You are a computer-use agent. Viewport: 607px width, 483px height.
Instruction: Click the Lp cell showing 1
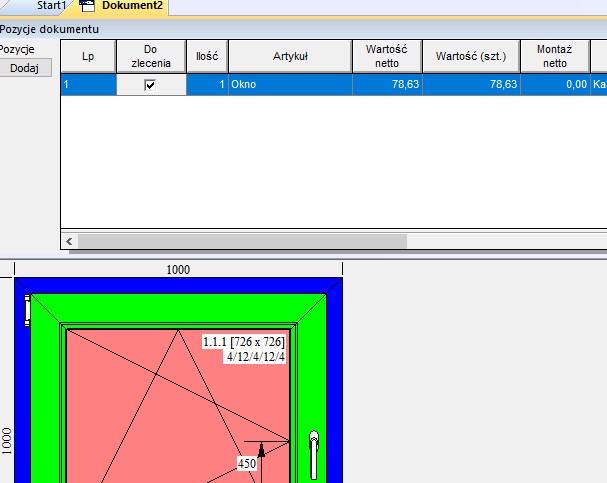[x=88, y=84]
